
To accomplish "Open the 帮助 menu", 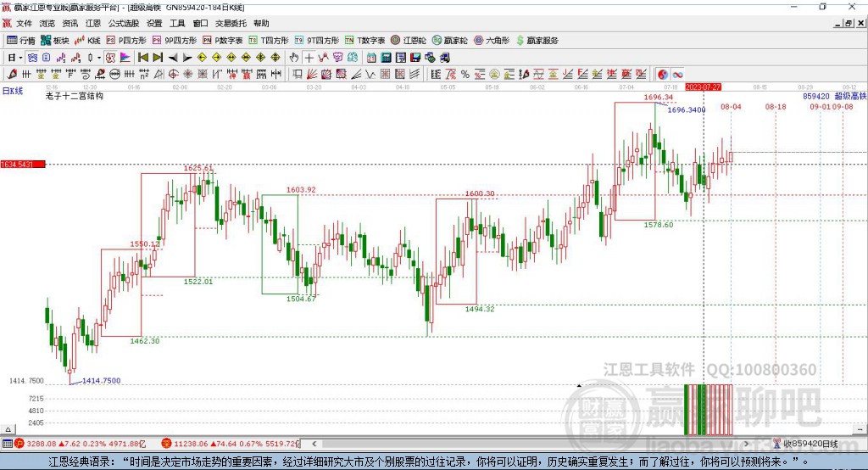I will pyautogui.click(x=261, y=23).
